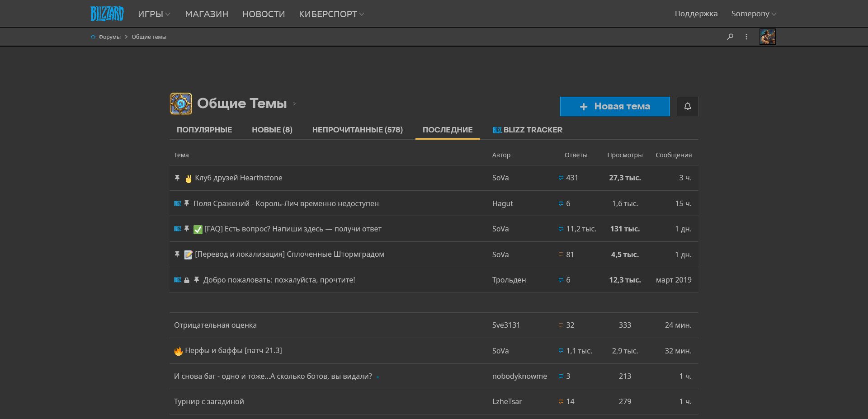868x419 pixels.
Task: Open topic [Перевод и локализация] Сплоченные Штормградом
Action: (289, 254)
